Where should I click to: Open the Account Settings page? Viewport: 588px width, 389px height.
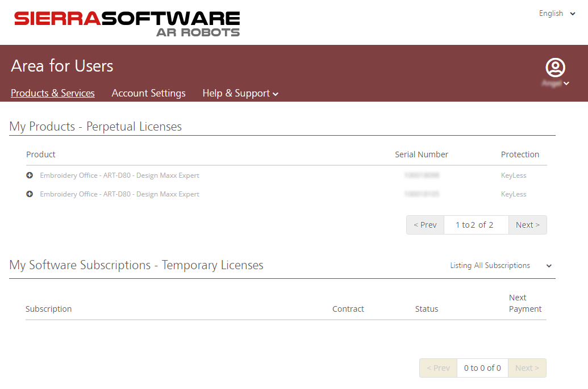pos(148,93)
